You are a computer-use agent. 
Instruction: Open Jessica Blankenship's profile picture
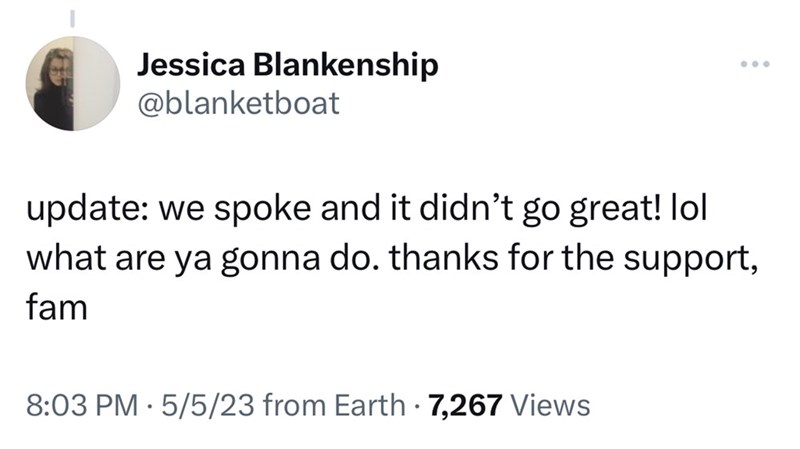[73, 83]
